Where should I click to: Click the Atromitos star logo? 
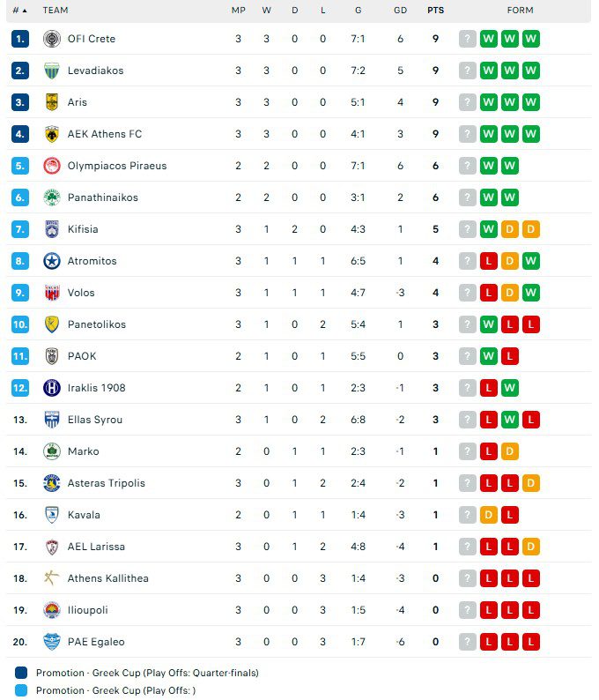coord(51,261)
